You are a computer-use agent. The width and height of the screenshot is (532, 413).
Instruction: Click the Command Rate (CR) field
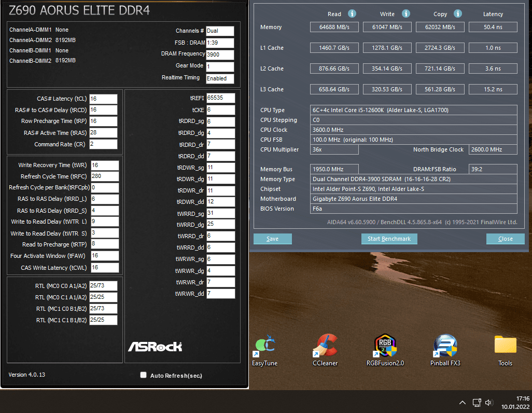(104, 144)
